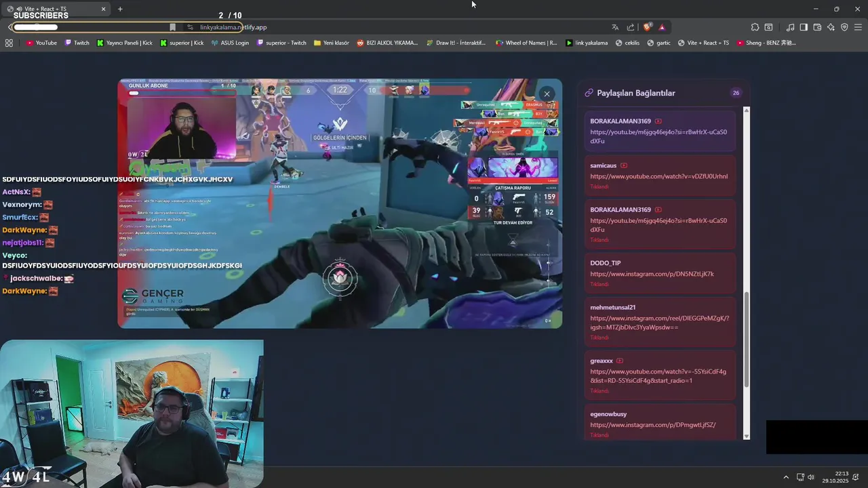868x488 pixels.
Task: Toggle the browser sidebar panel icon
Action: click(x=804, y=27)
